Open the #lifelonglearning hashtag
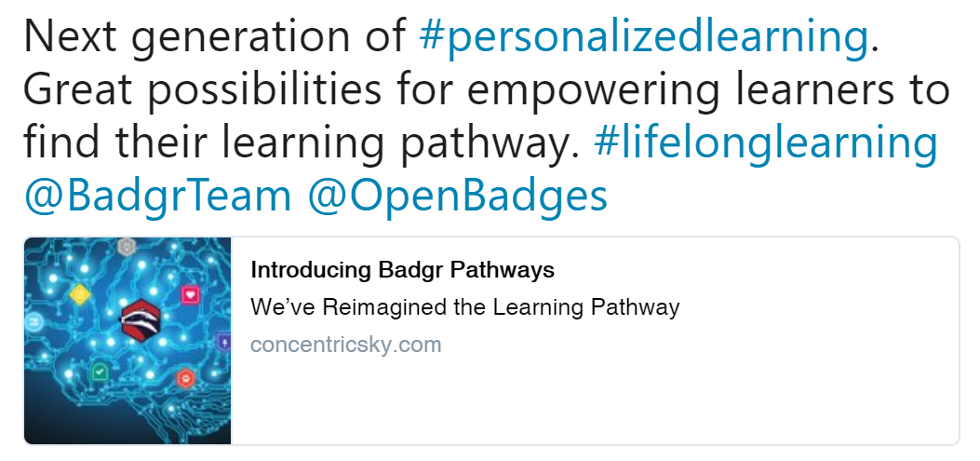Viewport: 980px width, 461px height. [766, 142]
